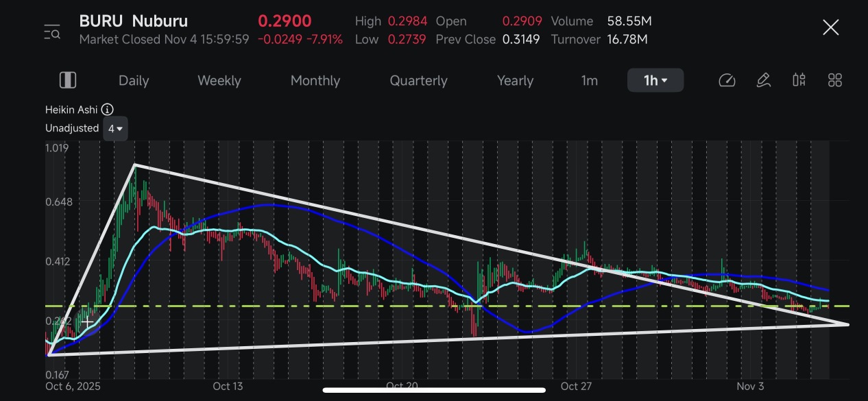Screen dimensions: 868x401
Task: Select the drawing pencil tool
Action: click(x=763, y=80)
